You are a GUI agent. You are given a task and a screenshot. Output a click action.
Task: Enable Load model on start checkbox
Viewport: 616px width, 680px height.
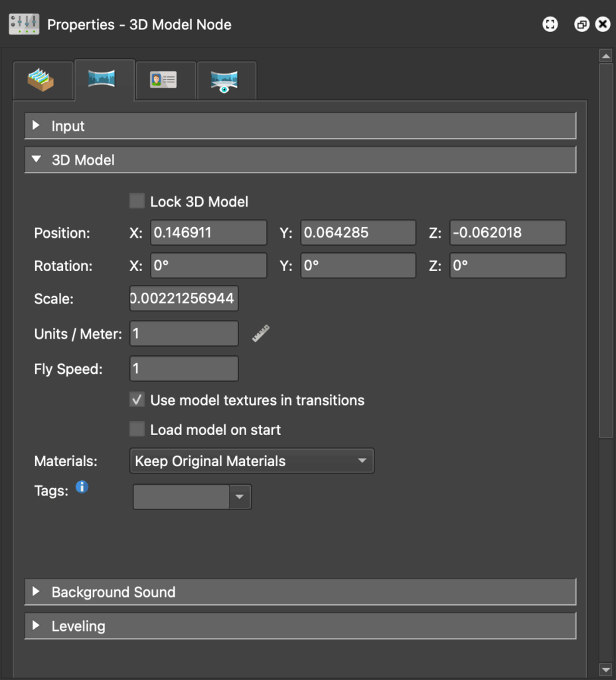tap(137, 430)
